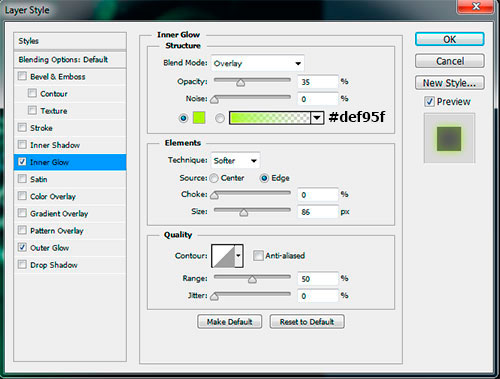Select Blending Options: Default row
This screenshot has height=379, width=500.
(70, 60)
